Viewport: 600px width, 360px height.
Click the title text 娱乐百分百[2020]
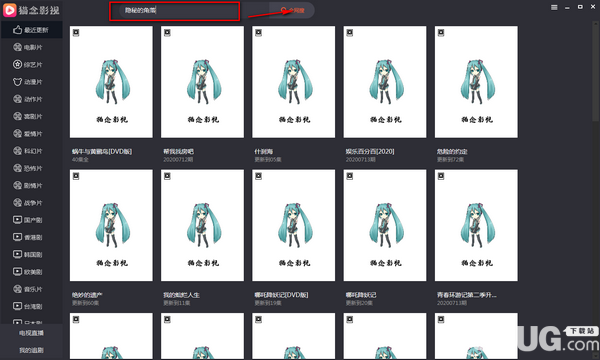click(370, 151)
